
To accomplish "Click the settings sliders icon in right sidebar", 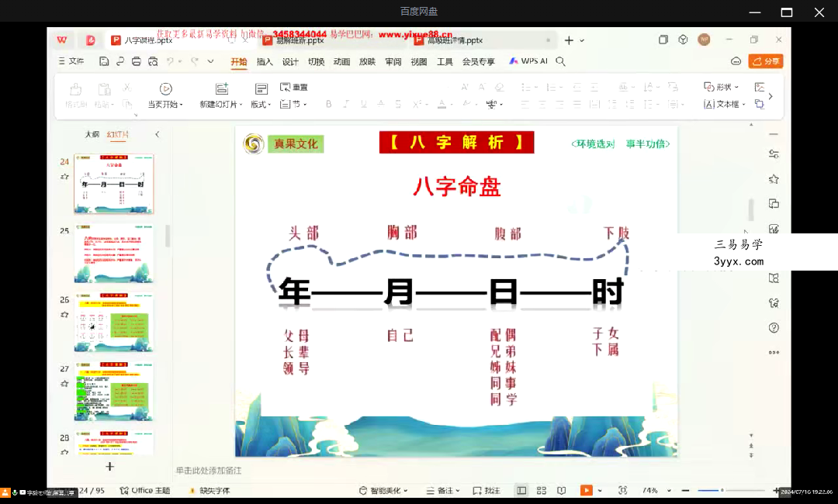I will click(774, 154).
